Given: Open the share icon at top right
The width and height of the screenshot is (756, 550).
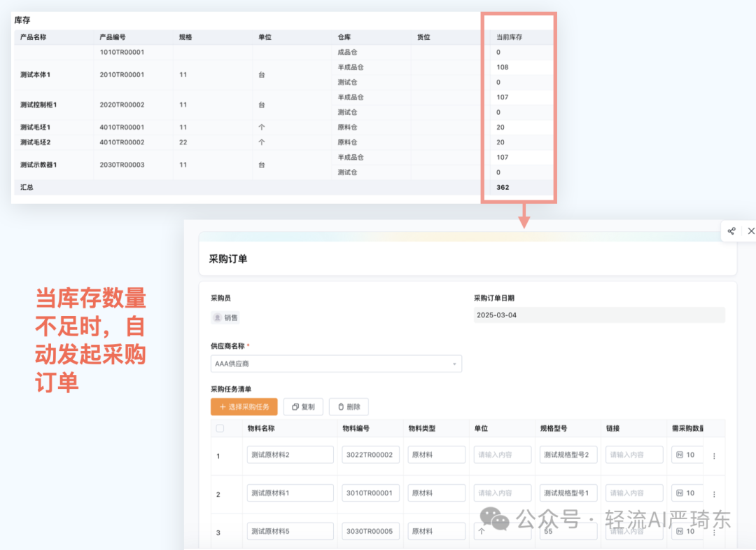Looking at the screenshot, I should 732,231.
